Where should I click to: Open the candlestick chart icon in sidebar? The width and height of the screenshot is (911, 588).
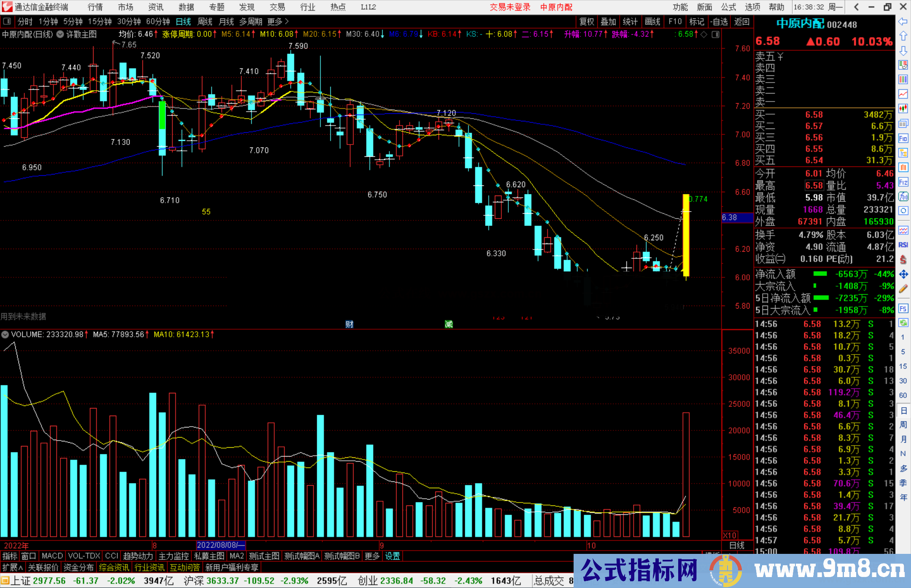[903, 108]
